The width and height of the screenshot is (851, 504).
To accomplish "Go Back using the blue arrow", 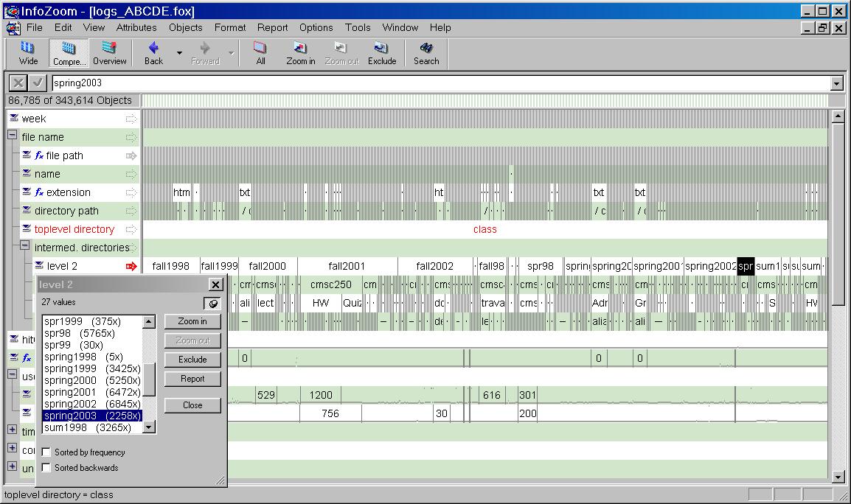I will (x=153, y=53).
